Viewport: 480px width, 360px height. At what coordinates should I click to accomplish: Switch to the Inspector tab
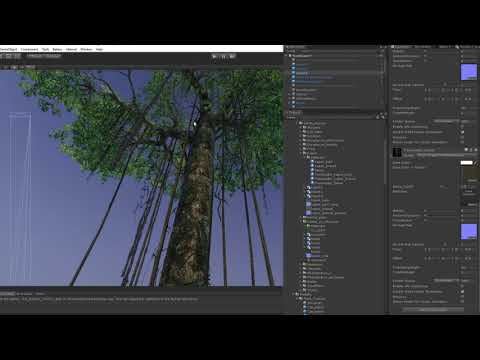401,47
